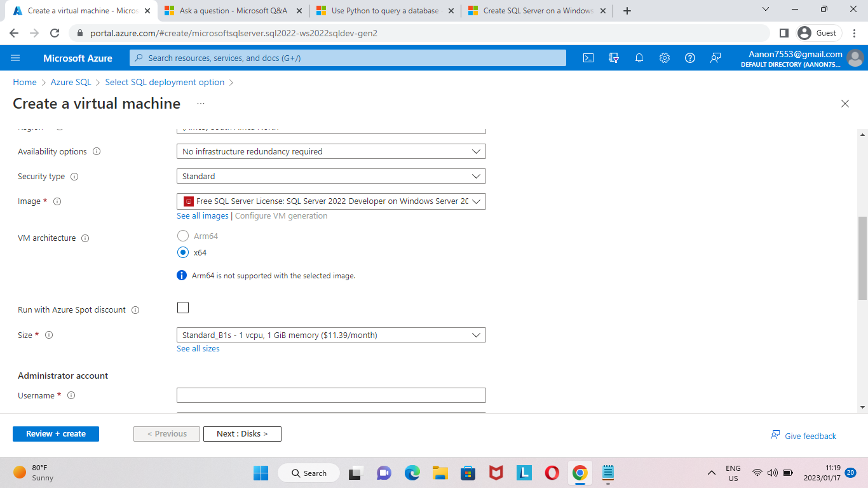Image resolution: width=868 pixels, height=488 pixels.
Task: Click the browser address bar URL
Action: pos(234,33)
